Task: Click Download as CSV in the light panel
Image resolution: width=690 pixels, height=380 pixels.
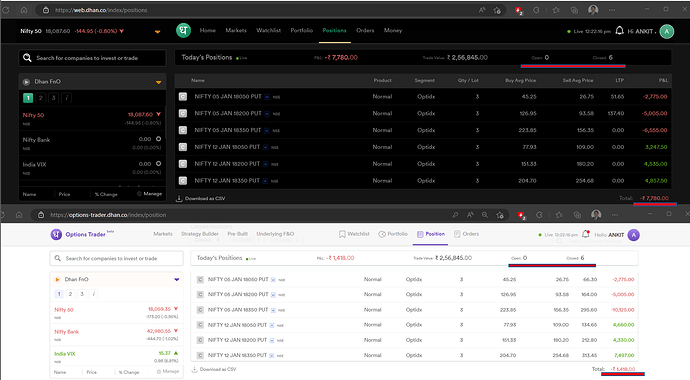Action: pyautogui.click(x=218, y=369)
